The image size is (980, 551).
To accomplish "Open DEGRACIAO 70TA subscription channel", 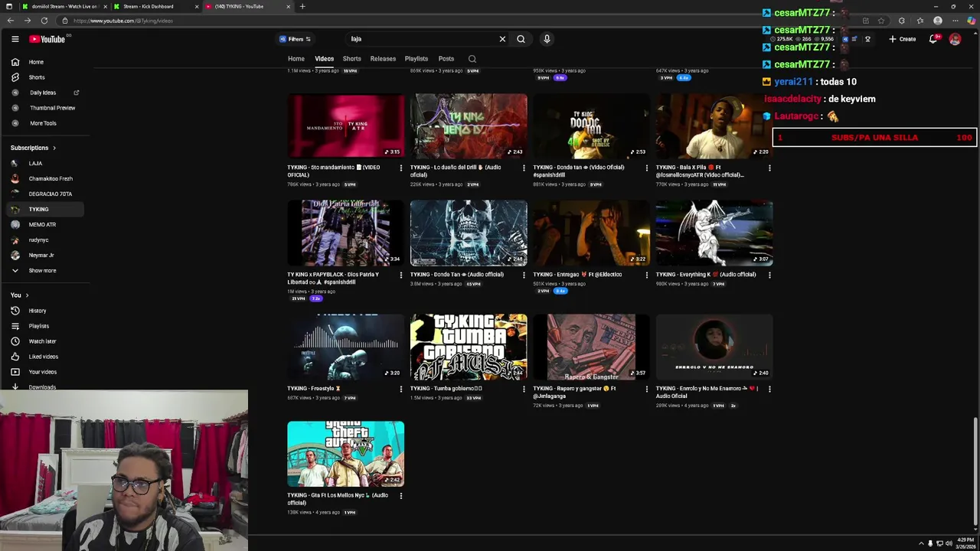I will [50, 194].
